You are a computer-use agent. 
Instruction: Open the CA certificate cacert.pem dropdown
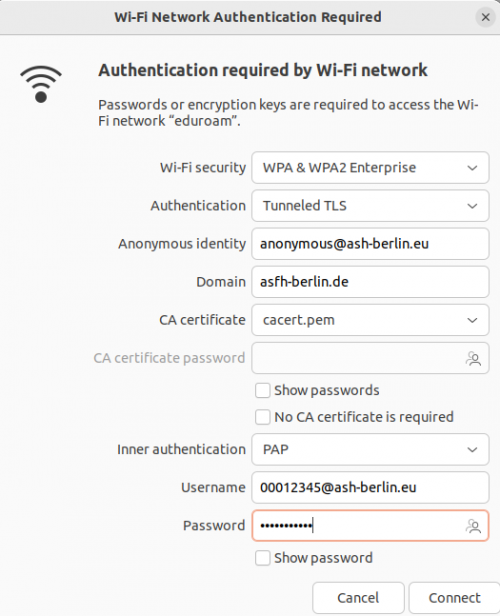pyautogui.click(x=370, y=320)
